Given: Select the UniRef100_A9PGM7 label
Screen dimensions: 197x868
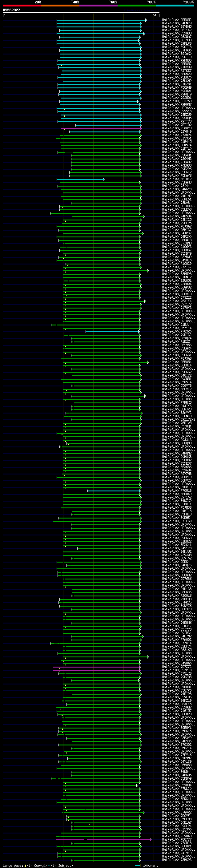Looking at the screenshot, I should [177, 104].
